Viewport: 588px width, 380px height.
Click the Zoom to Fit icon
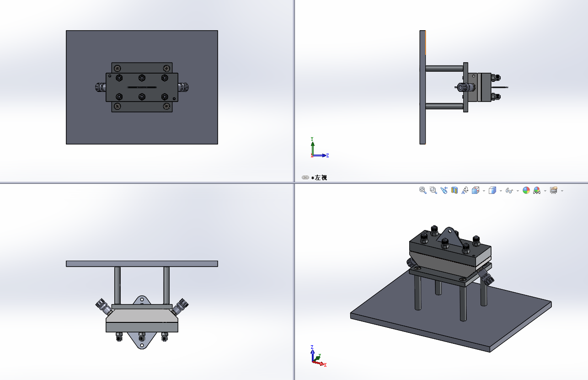423,190
